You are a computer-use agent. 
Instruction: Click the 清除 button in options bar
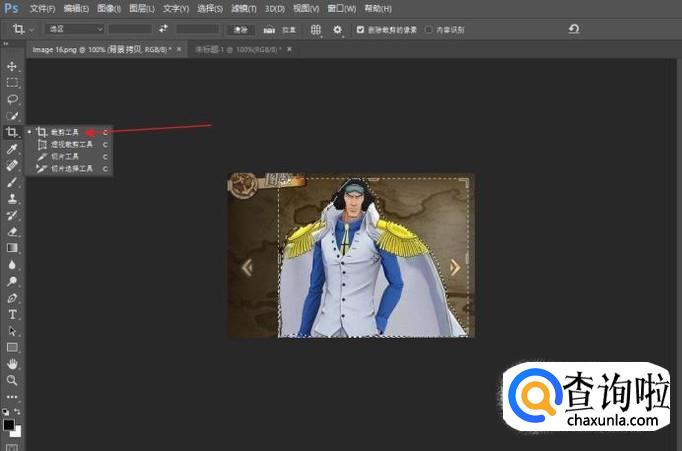click(240, 30)
